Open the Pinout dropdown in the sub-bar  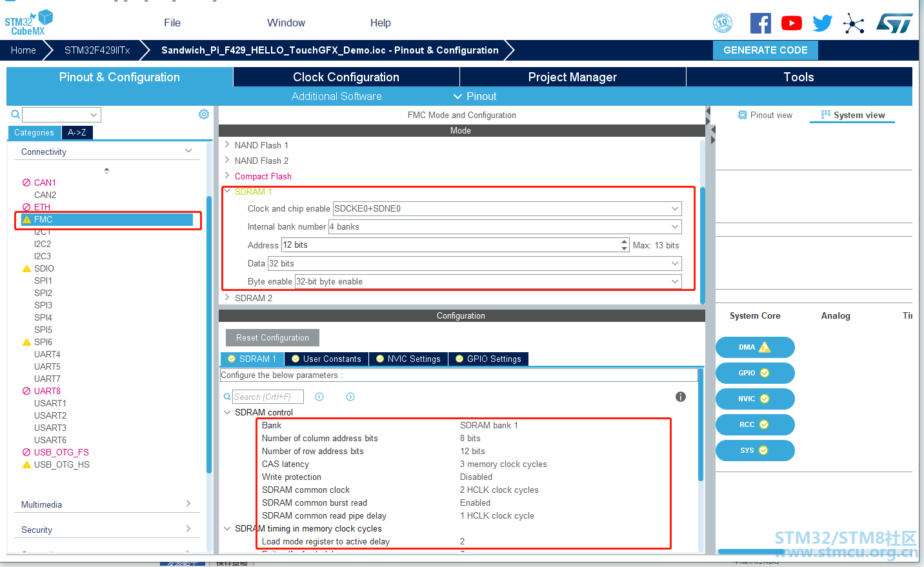coord(475,96)
